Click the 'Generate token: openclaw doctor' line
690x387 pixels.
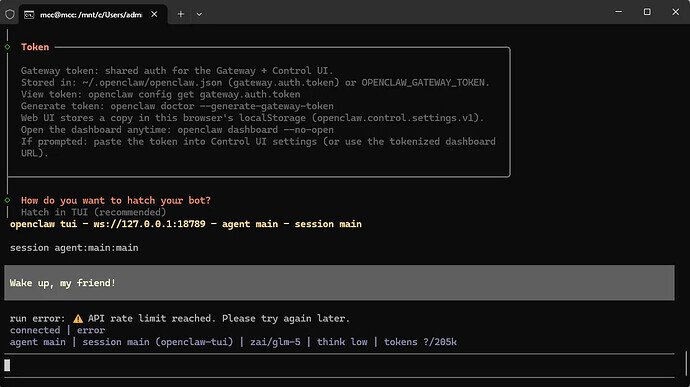pyautogui.click(x=177, y=106)
